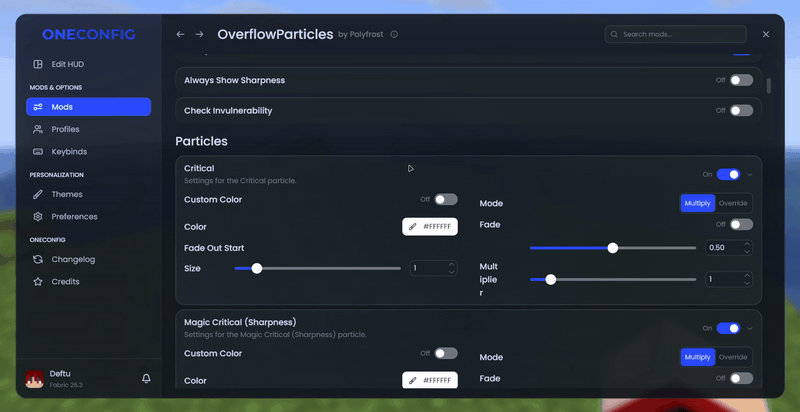800x412 pixels.
Task: Click the Search mods field
Action: click(676, 34)
